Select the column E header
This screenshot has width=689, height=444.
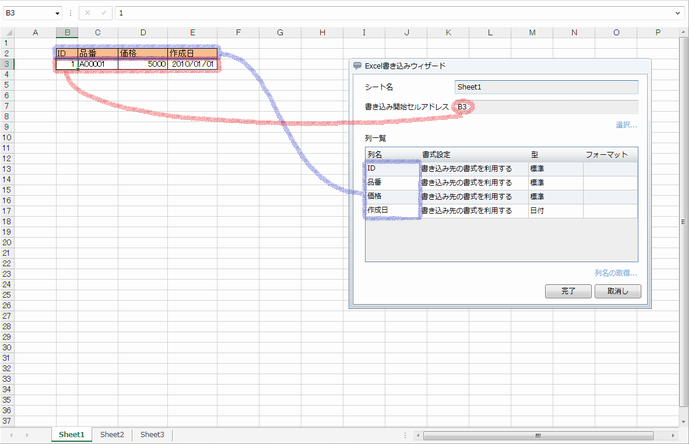(192, 33)
